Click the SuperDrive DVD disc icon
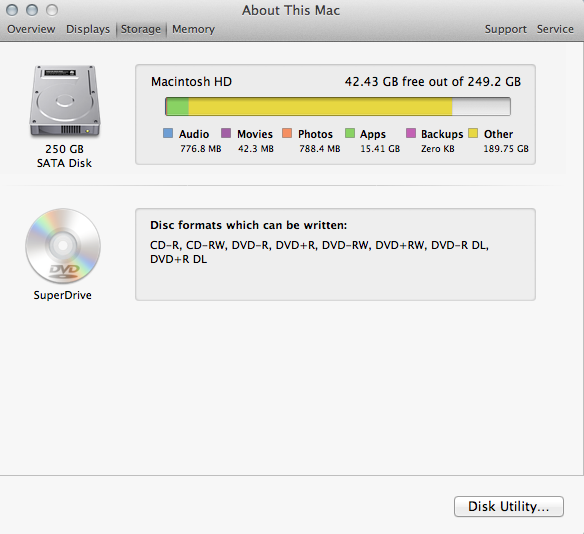This screenshot has height=534, width=584. tap(63, 245)
